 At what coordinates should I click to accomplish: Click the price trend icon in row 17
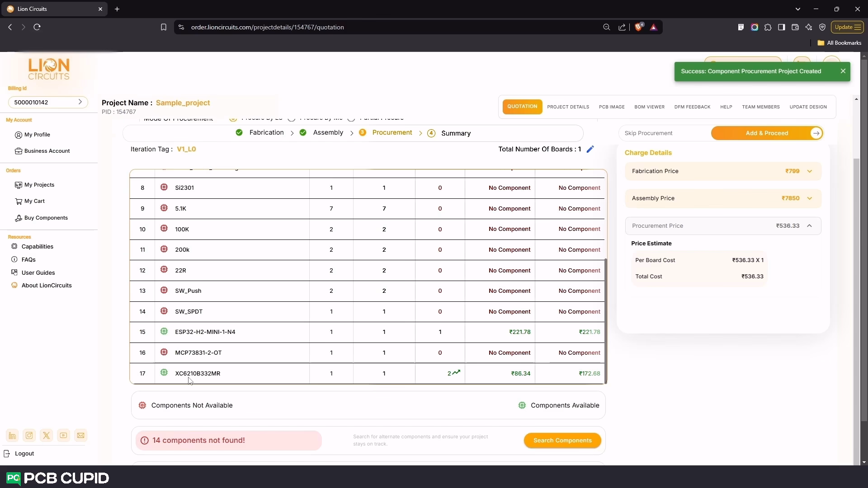pyautogui.click(x=456, y=373)
